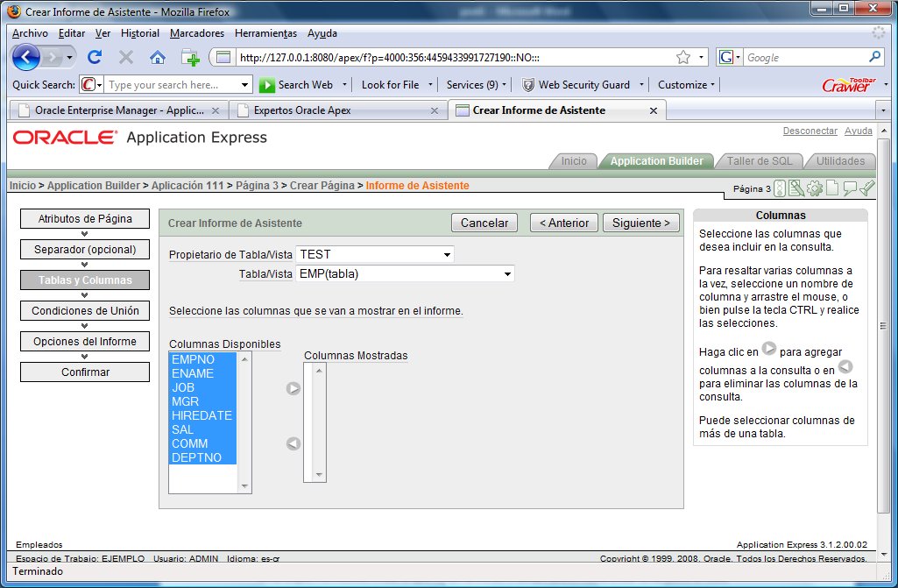Select HIREDATE in Columnas Disponibles
The height and width of the screenshot is (588, 898).
[202, 415]
